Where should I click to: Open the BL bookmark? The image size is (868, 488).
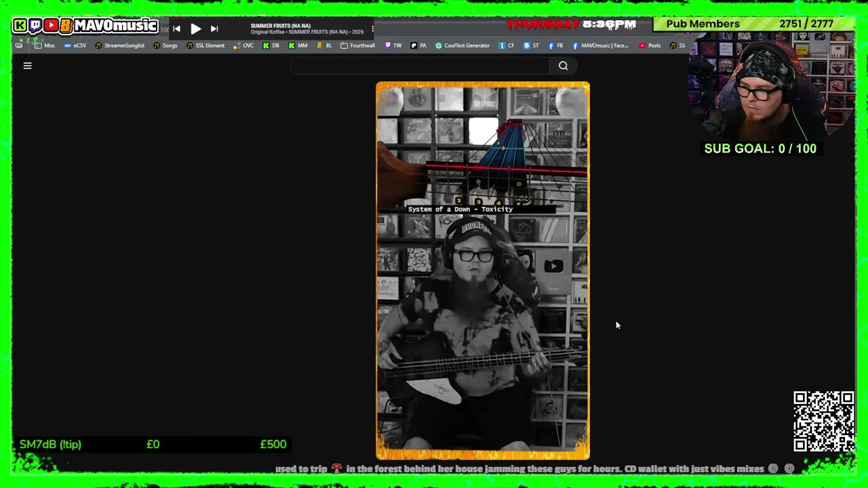pyautogui.click(x=324, y=45)
